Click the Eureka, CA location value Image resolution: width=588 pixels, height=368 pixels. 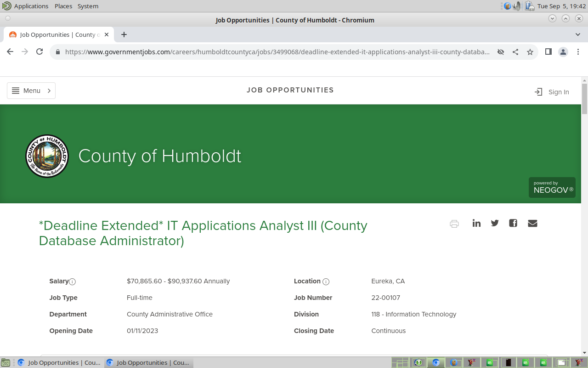tap(388, 281)
